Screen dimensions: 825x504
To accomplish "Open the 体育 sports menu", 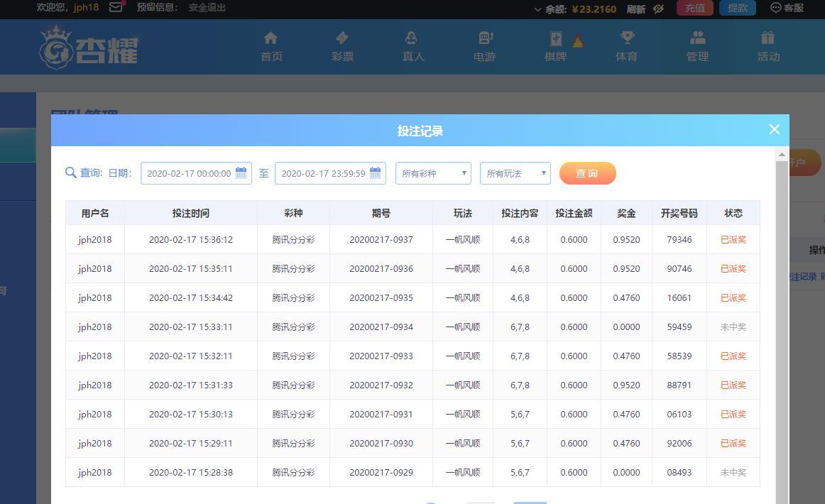I will pyautogui.click(x=627, y=47).
